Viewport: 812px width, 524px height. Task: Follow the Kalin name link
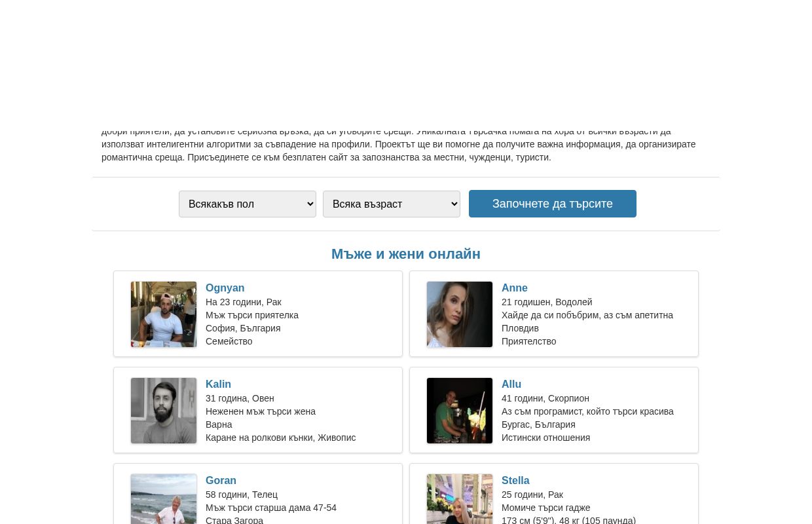tap(218, 384)
